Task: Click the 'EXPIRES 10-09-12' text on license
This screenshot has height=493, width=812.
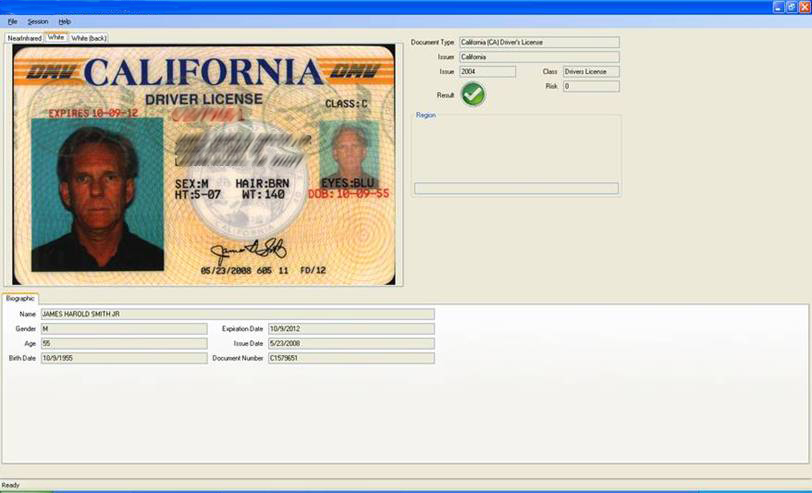Action: pos(93,113)
